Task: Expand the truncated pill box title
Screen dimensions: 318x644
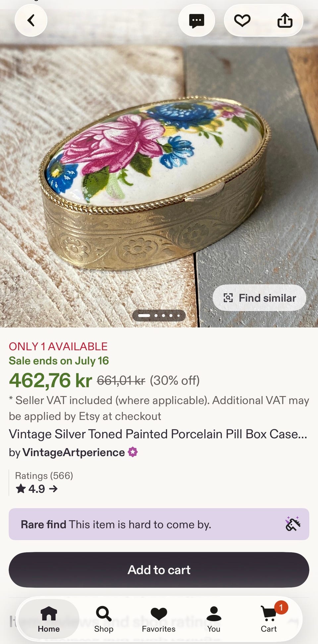Action: 158,434
